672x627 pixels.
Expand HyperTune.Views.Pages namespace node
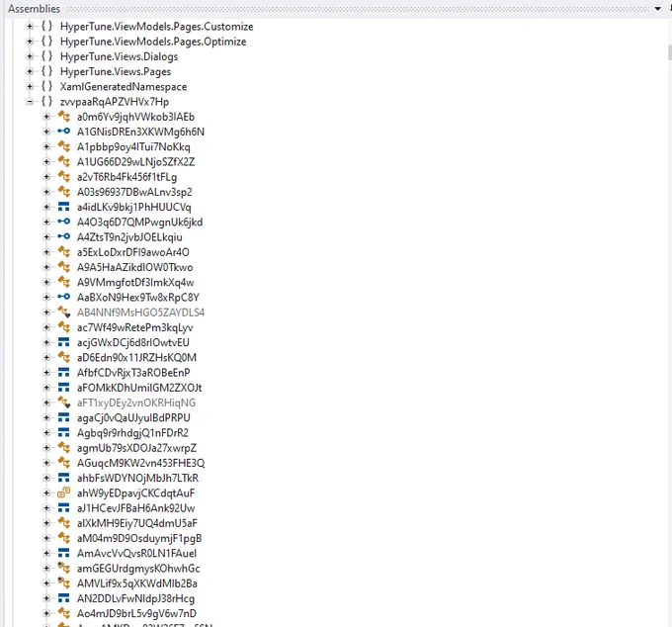pyautogui.click(x=30, y=71)
